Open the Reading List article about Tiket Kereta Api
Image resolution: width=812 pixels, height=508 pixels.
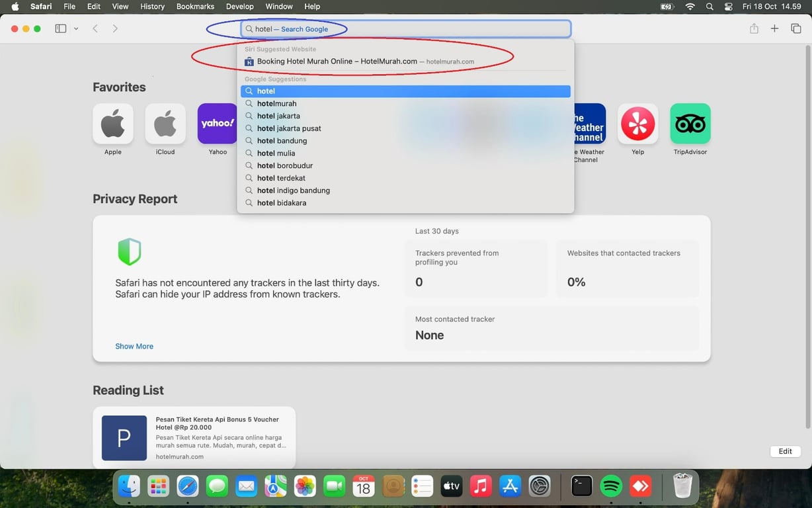point(194,438)
